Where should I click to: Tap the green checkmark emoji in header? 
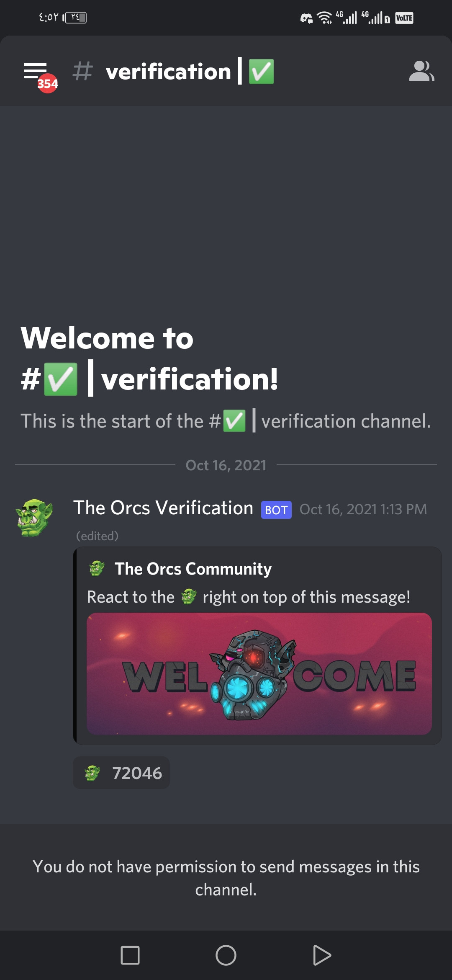pyautogui.click(x=262, y=71)
